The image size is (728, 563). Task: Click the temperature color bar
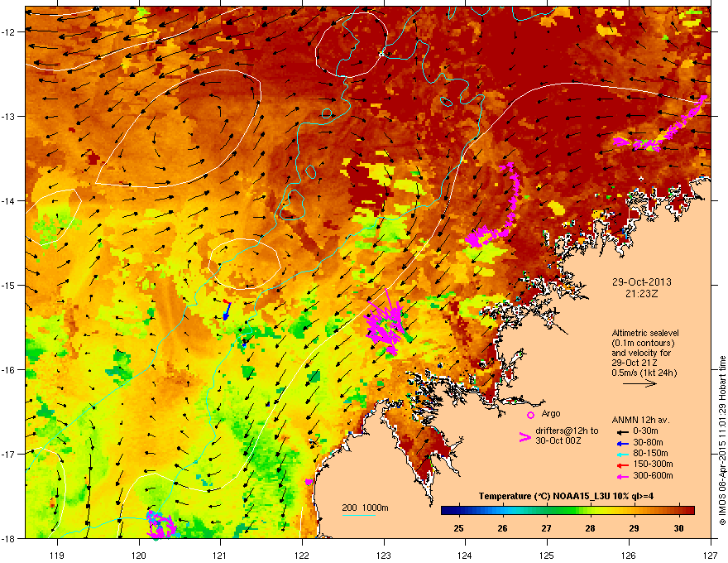point(568,511)
